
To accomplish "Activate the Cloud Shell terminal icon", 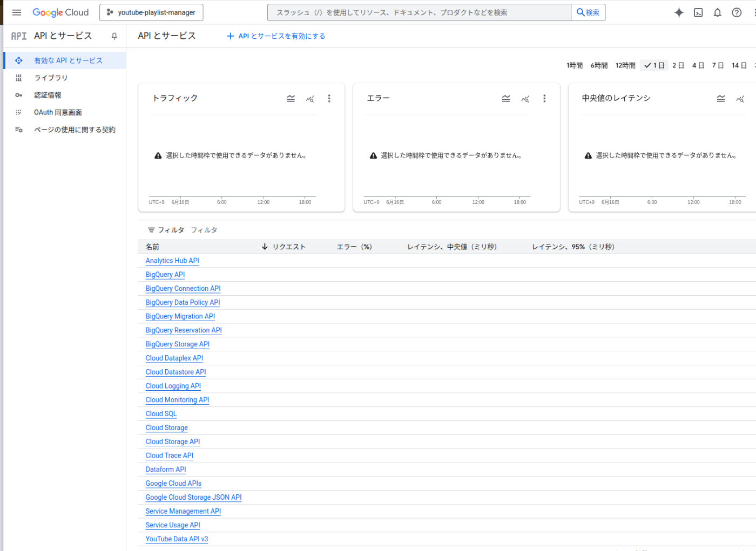I will tap(698, 12).
